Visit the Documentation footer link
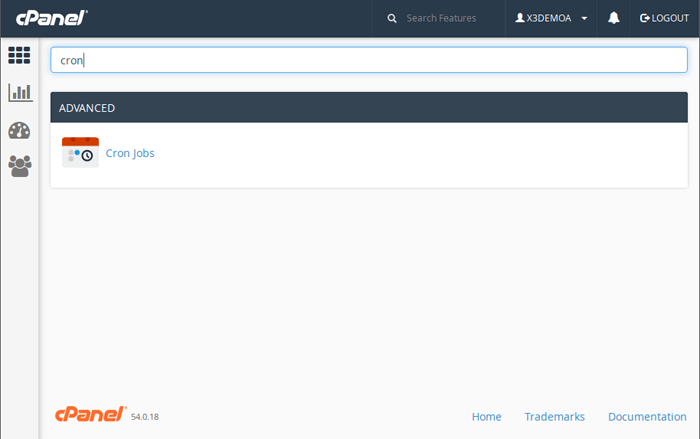 tap(647, 416)
